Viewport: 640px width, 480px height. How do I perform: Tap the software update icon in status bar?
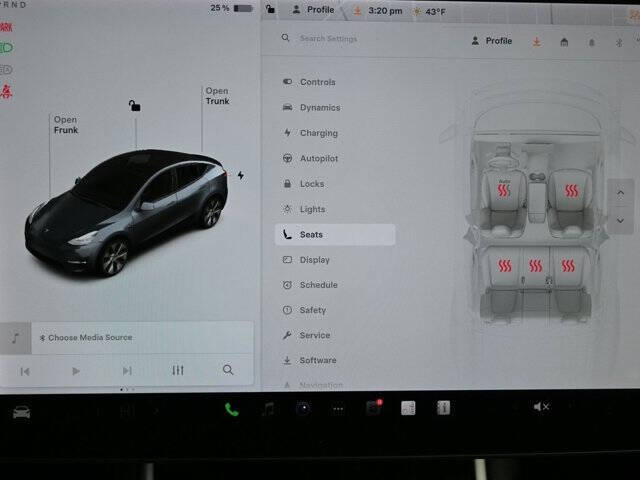coord(358,11)
